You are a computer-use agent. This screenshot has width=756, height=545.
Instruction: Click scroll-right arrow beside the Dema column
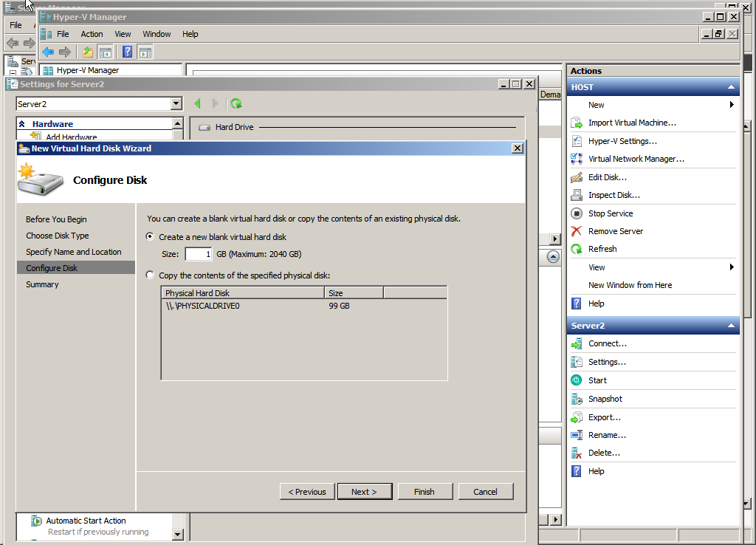(554, 239)
